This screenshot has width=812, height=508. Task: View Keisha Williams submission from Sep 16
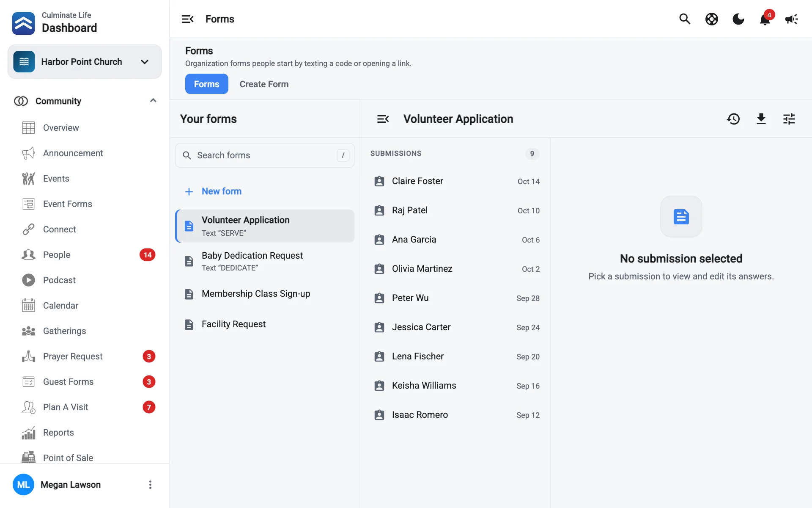pyautogui.click(x=455, y=386)
